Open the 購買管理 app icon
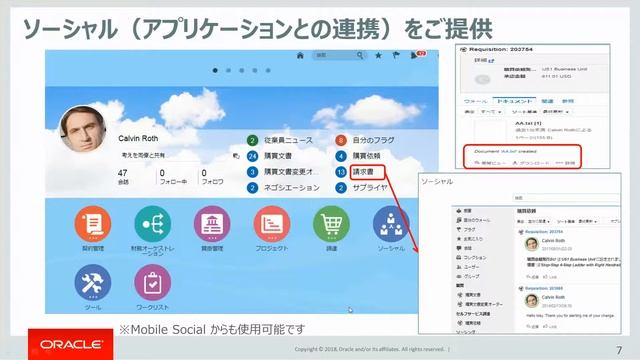Screen dimensions: 640x360 pos(212,224)
